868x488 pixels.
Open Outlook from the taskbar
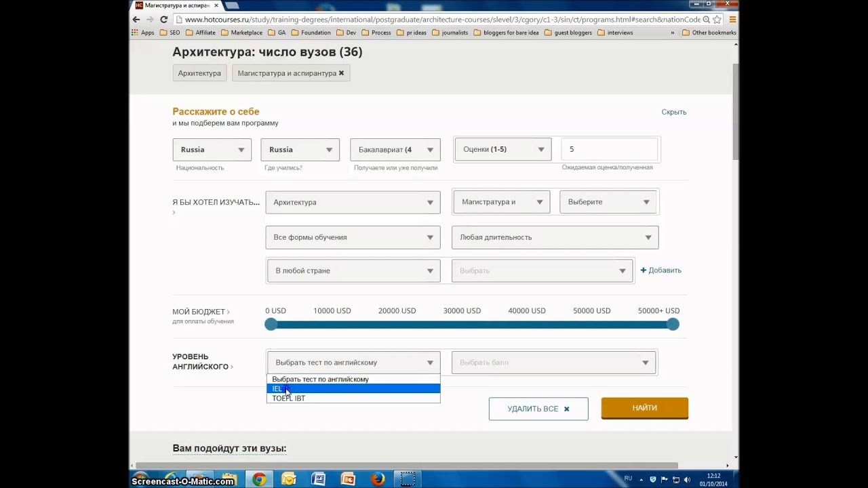click(x=288, y=479)
